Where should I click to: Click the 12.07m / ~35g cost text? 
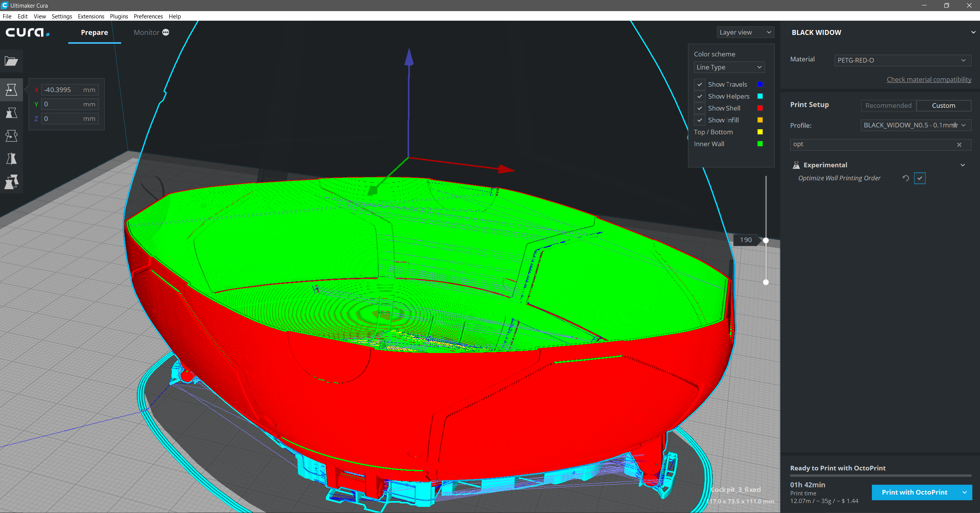(x=824, y=501)
